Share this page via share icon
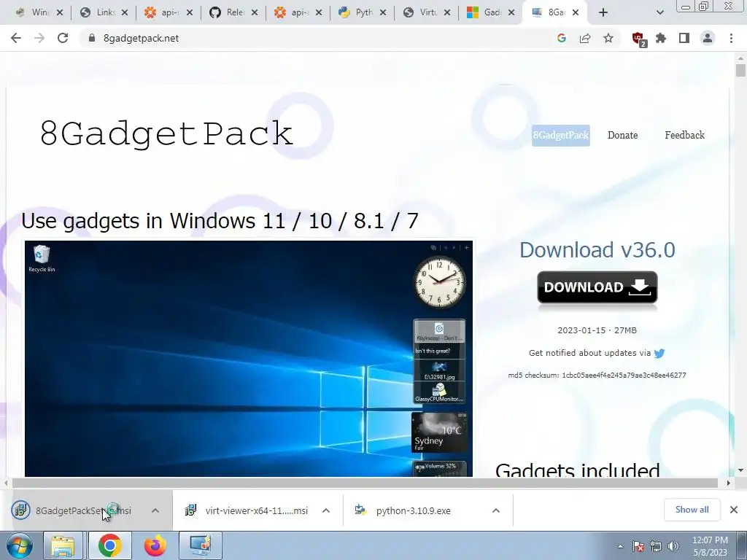Screen dimensions: 747x560 tap(585, 38)
